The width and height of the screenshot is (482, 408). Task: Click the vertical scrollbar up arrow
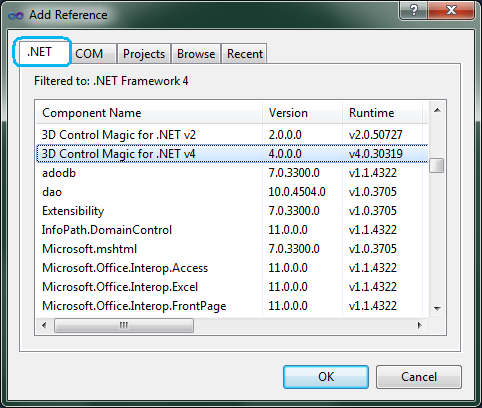tap(437, 110)
